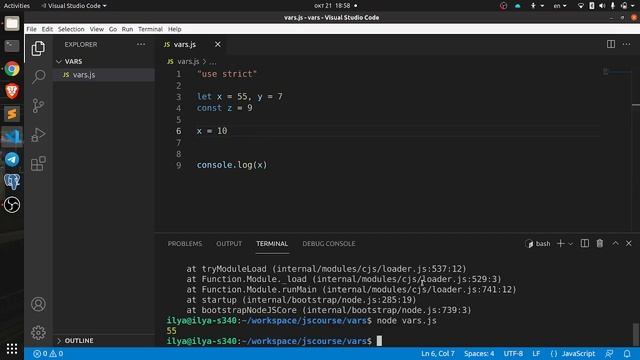Launch Brave browser from the dock
The image size is (640, 360).
coord(12,91)
